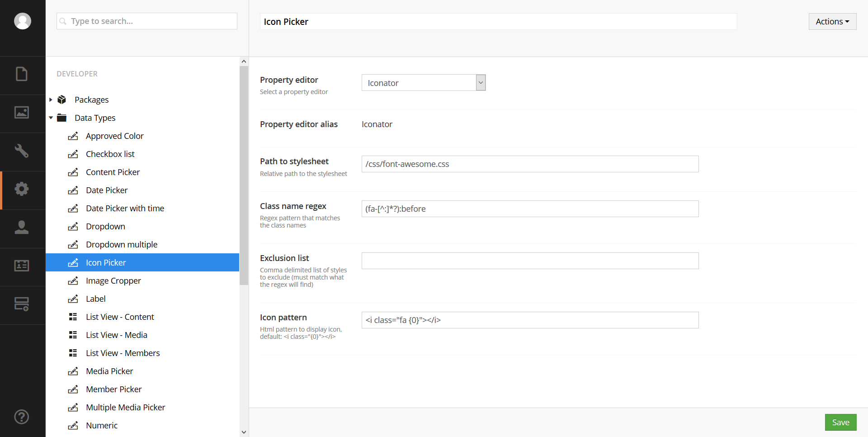Edit the Class name regex field
This screenshot has width=868, height=437.
(x=530, y=209)
